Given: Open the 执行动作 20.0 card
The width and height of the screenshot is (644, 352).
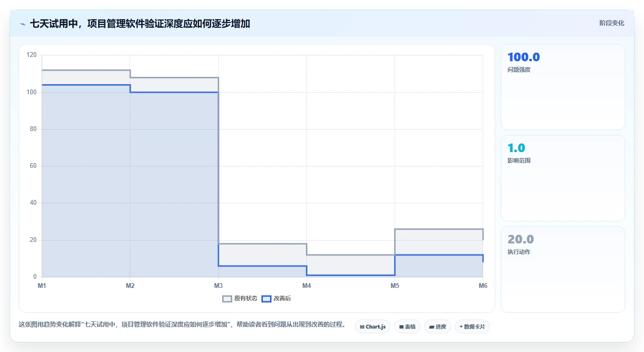Looking at the screenshot, I should [x=563, y=269].
